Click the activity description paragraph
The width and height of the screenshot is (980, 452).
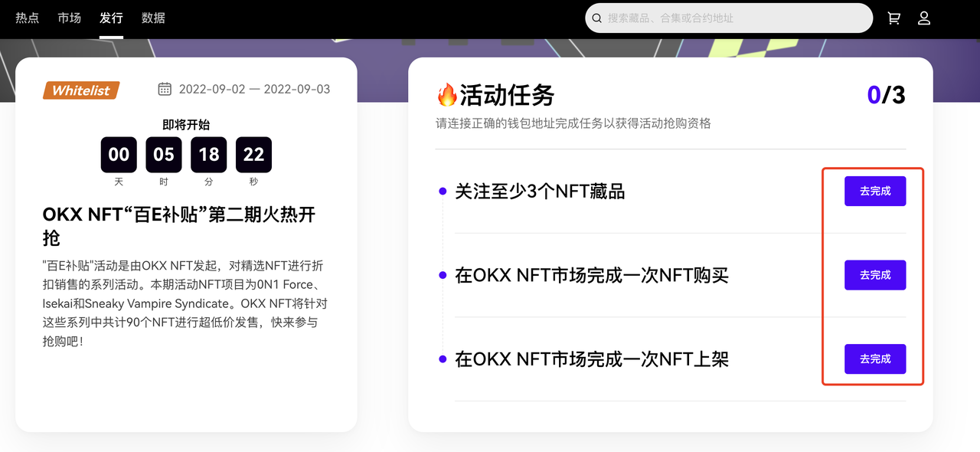185,303
